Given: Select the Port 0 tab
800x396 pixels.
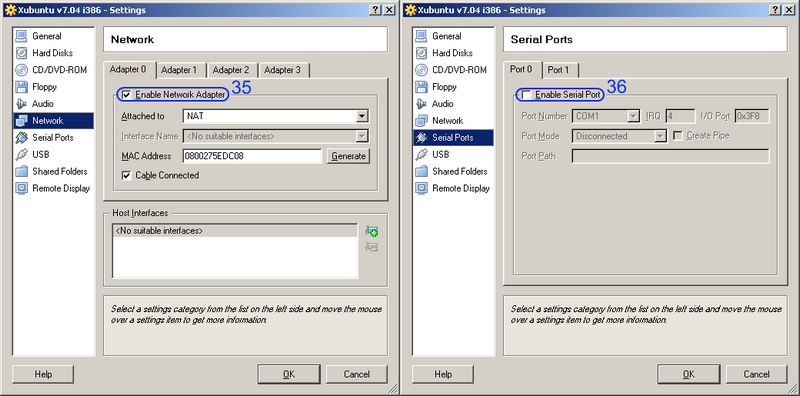Looking at the screenshot, I should 521,69.
